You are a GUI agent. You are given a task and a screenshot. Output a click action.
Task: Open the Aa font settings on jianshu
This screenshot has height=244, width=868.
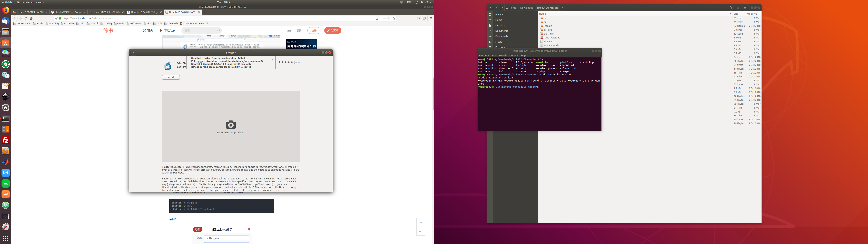289,30
